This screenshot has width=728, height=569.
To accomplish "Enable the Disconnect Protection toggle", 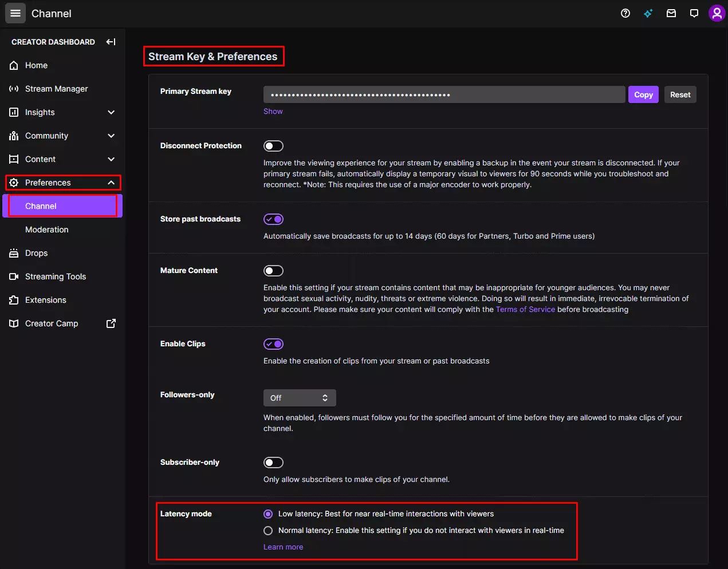I will [x=273, y=146].
